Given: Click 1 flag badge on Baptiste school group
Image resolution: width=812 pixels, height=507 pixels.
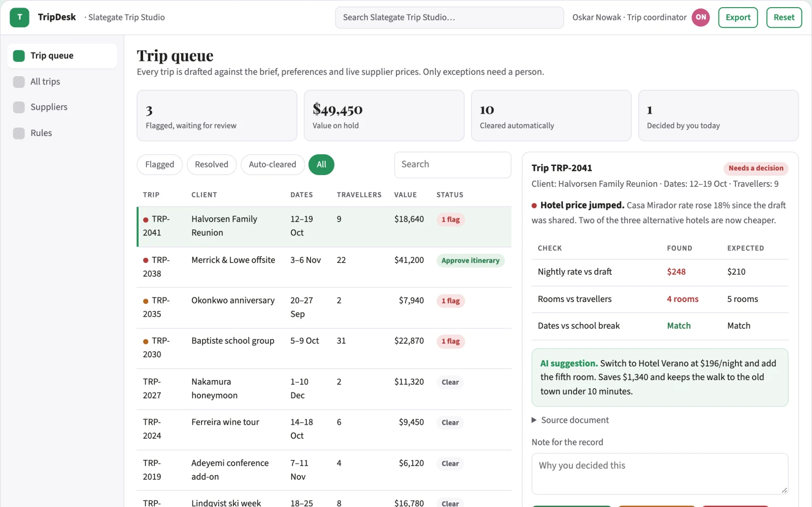Looking at the screenshot, I should point(451,342).
